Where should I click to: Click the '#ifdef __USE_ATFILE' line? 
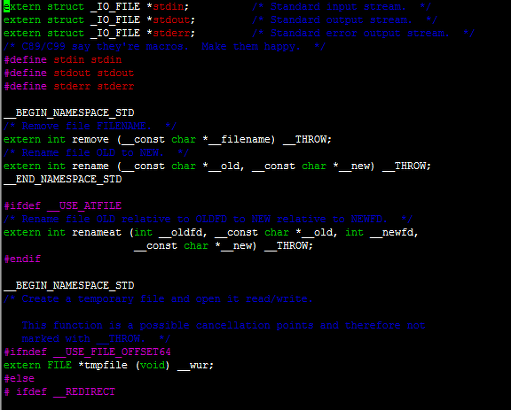pos(63,206)
